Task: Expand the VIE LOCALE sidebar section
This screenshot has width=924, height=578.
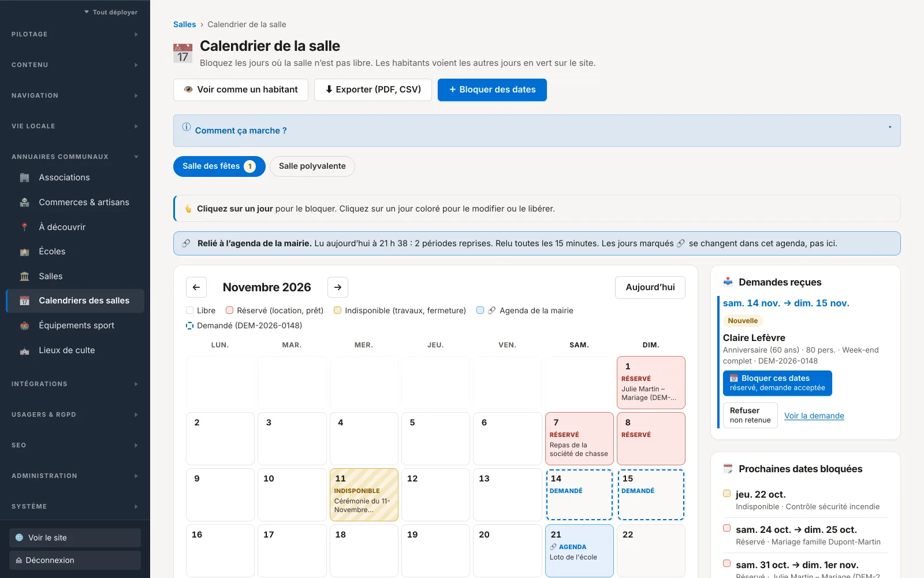Action: (x=75, y=126)
